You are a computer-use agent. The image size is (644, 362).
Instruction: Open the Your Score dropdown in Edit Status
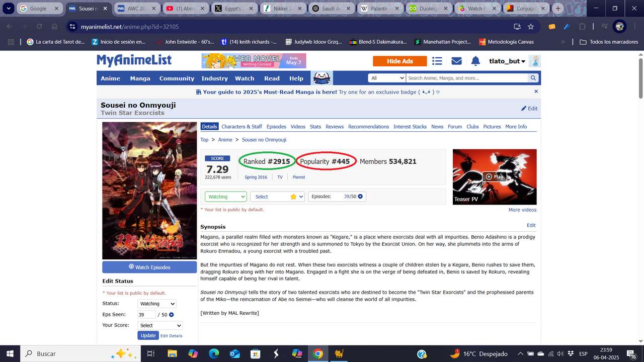[159, 325]
